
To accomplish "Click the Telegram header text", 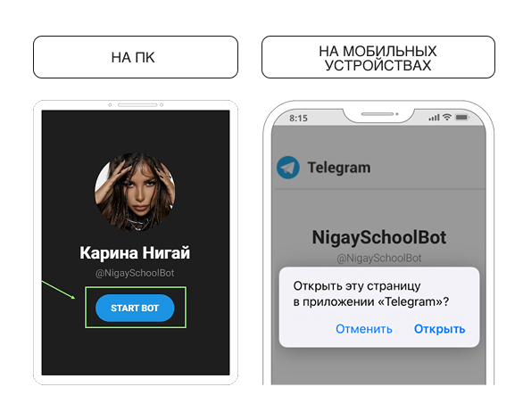I will tap(339, 168).
